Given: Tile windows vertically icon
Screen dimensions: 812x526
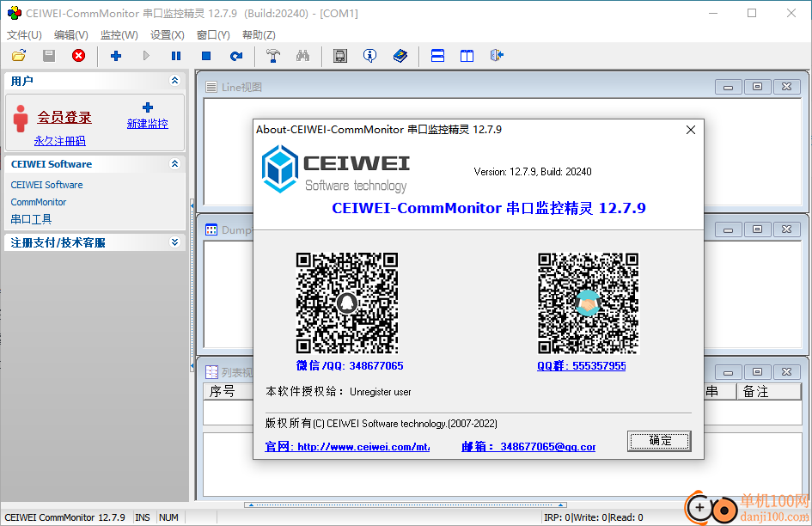Looking at the screenshot, I should (467, 56).
